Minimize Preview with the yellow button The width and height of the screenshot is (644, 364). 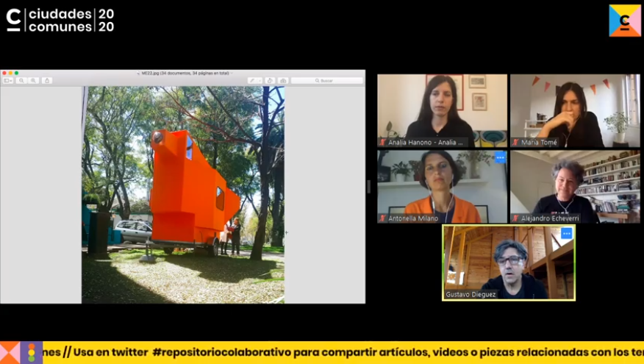point(10,73)
